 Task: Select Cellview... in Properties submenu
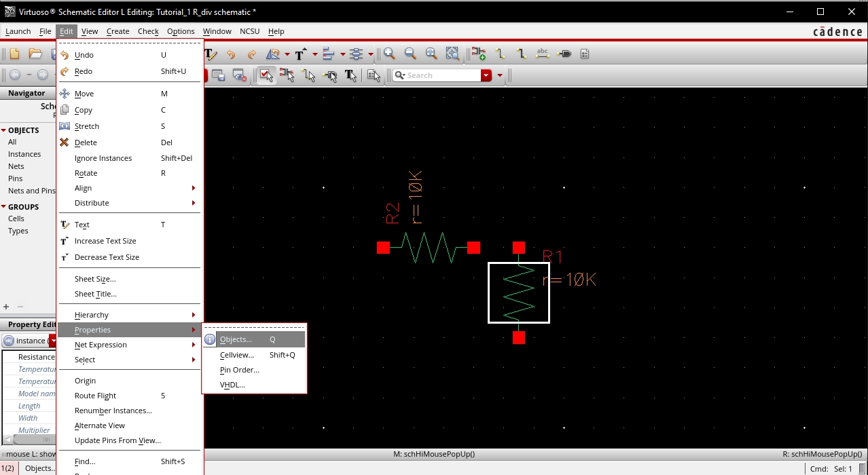[x=236, y=355]
